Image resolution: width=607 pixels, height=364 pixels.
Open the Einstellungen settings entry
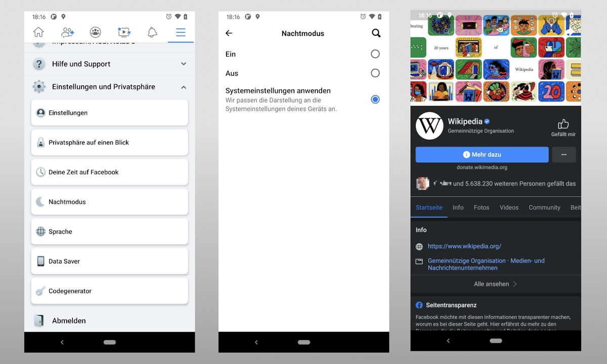tap(110, 113)
